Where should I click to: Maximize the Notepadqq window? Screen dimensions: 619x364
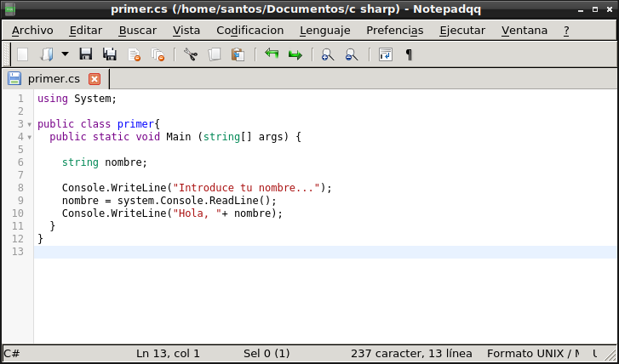pyautogui.click(x=595, y=9)
